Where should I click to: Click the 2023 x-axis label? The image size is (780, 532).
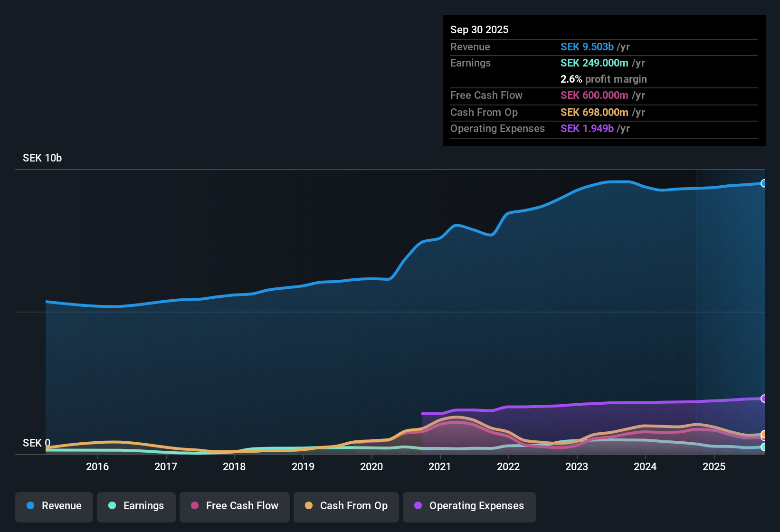pyautogui.click(x=577, y=467)
